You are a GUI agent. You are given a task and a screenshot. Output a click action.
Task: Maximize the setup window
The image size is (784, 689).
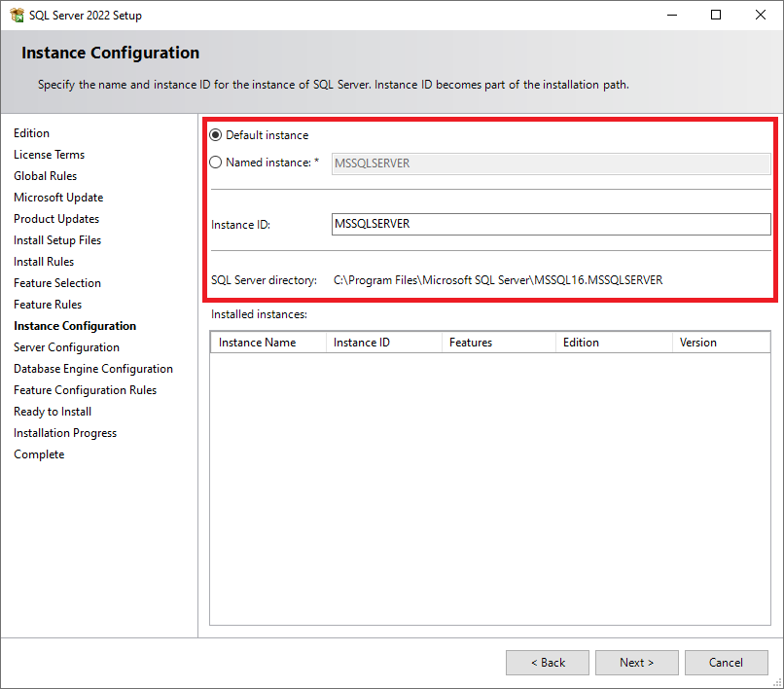coord(716,15)
